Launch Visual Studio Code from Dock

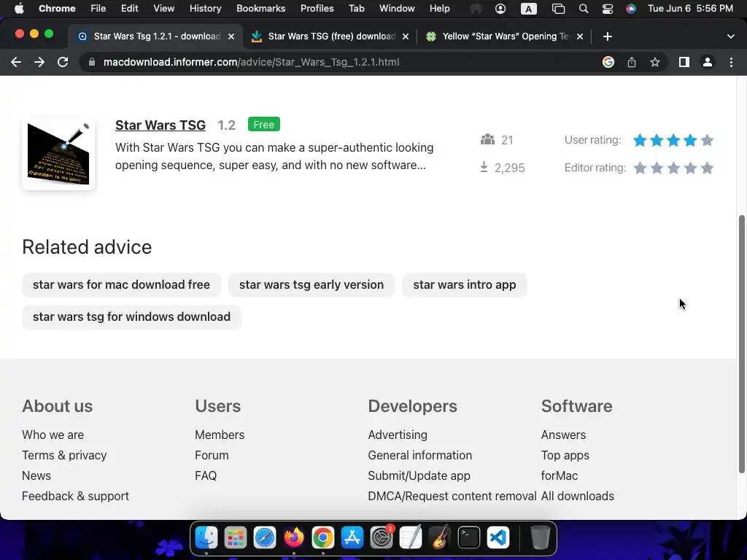tap(498, 537)
